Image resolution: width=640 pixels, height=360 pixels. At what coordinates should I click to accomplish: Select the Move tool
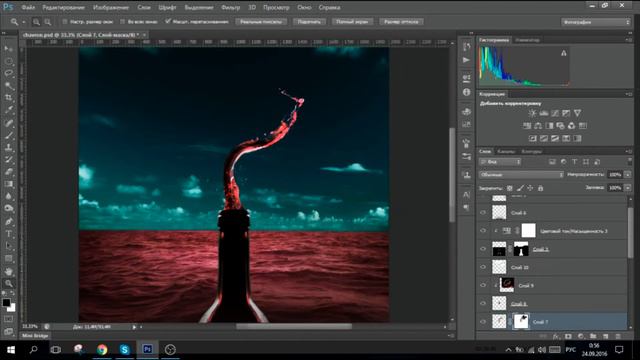click(x=8, y=49)
